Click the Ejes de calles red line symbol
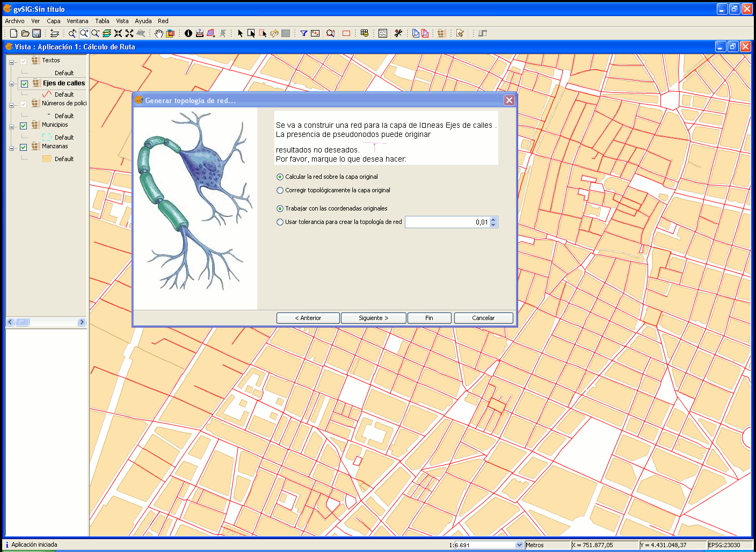Viewport: 756px width, 552px height. [47, 95]
